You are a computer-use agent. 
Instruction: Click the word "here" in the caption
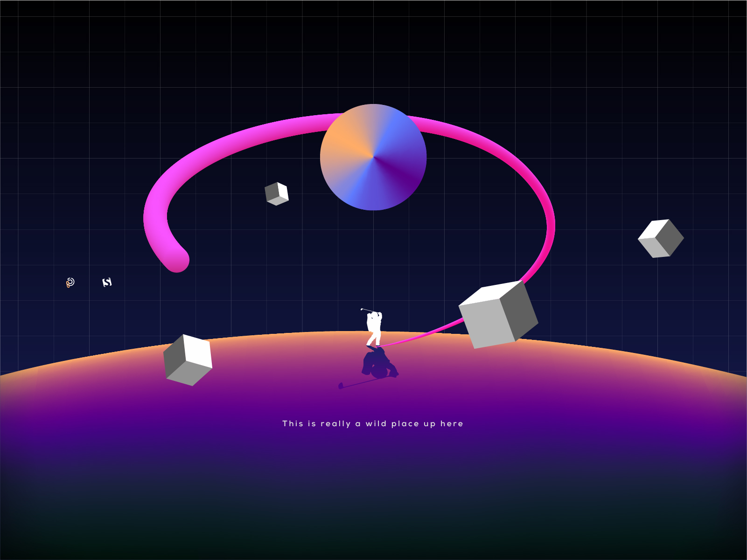(452, 423)
